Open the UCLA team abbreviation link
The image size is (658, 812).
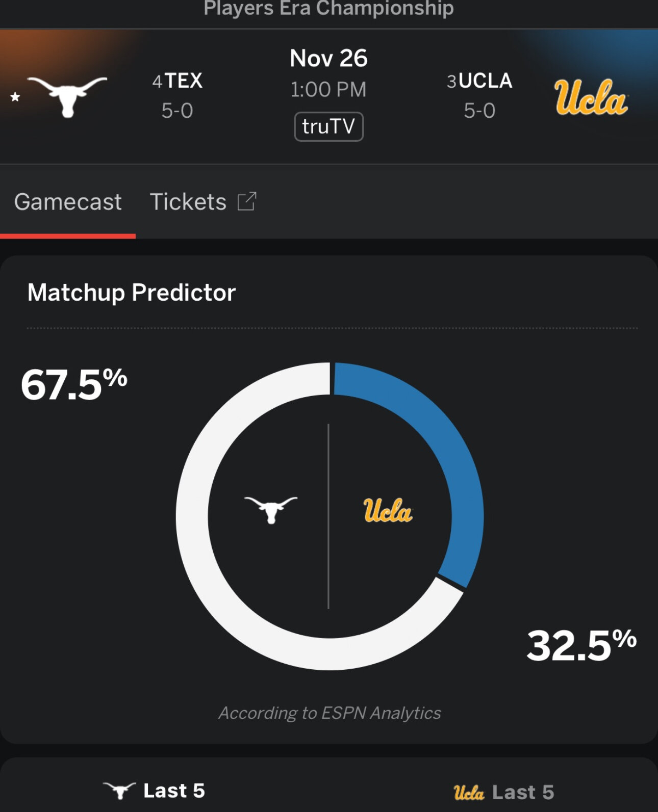point(485,81)
